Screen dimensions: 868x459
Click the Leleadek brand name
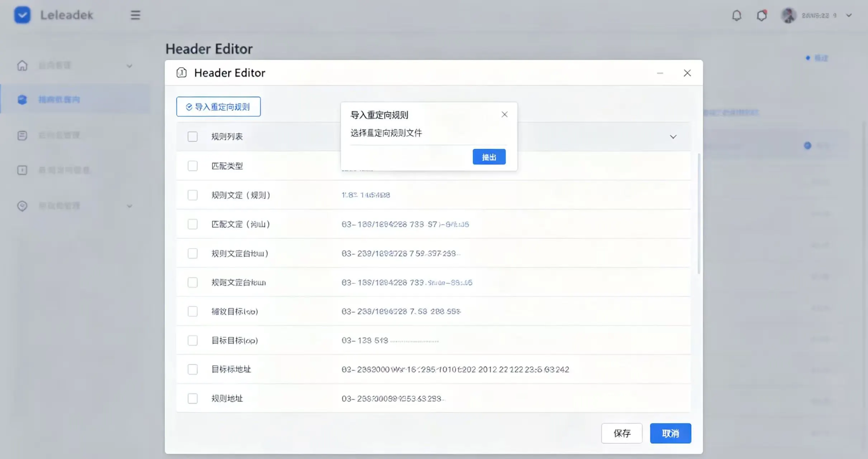[67, 15]
